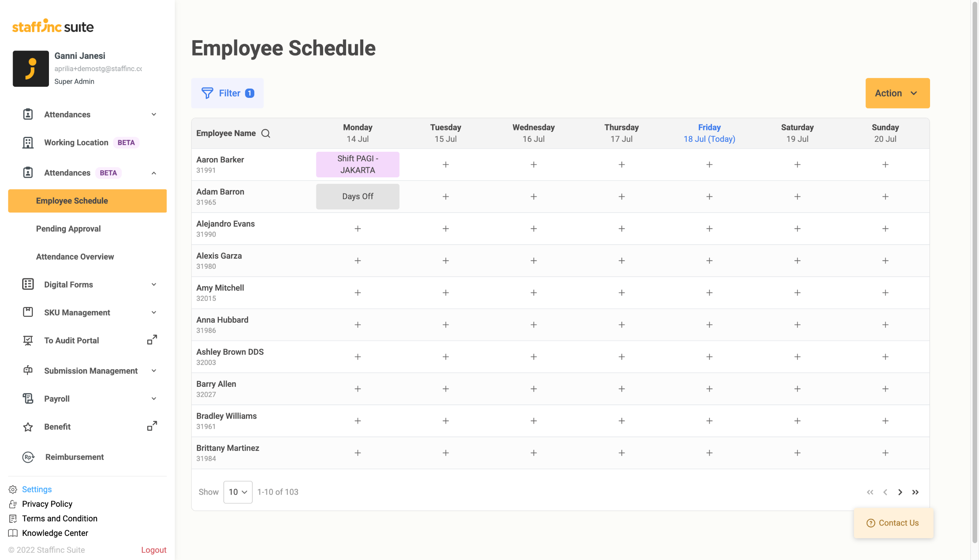Click the search icon beside Employee Name
The image size is (979, 560).
click(265, 133)
